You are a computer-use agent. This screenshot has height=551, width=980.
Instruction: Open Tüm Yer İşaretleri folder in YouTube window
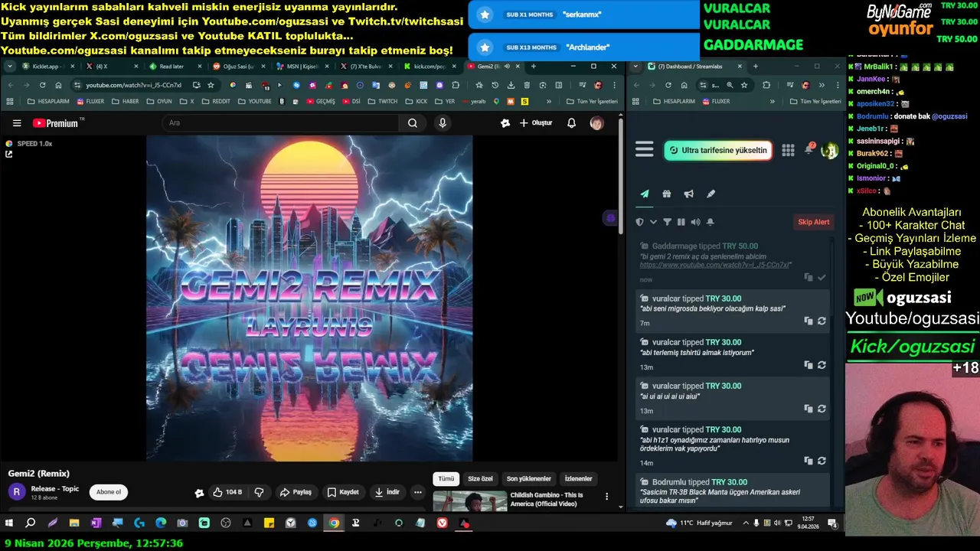point(592,101)
